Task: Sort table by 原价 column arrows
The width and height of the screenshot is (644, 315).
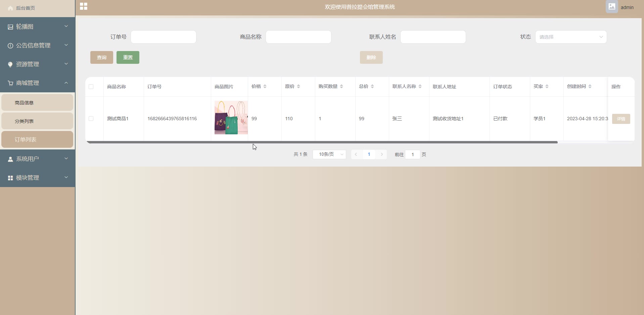Action: [298, 87]
